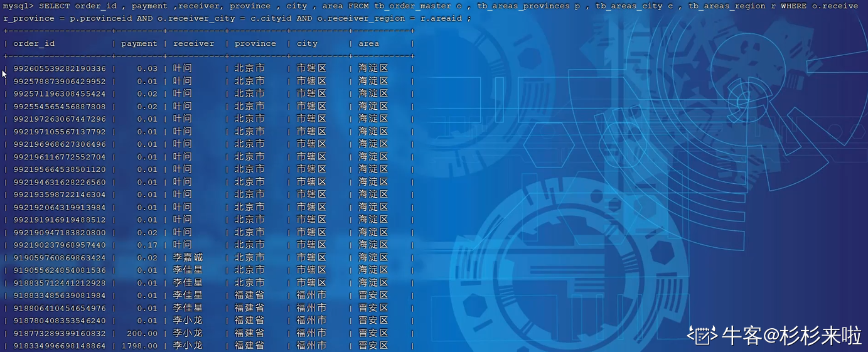This screenshot has height=352, width=868.
Task: Click p.provinceid in the WHERE clause
Action: point(101,19)
